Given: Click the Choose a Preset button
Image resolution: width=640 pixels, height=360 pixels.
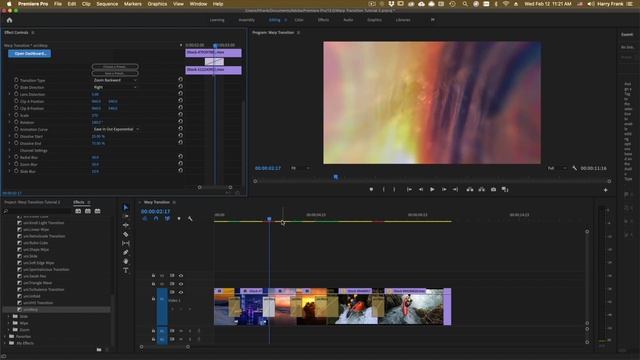Looking at the screenshot, I should click(115, 67).
